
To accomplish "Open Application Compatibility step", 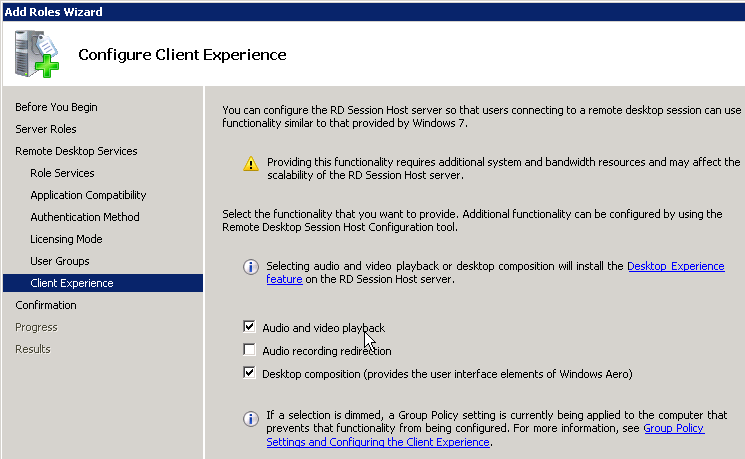I will pyautogui.click(x=88, y=195).
